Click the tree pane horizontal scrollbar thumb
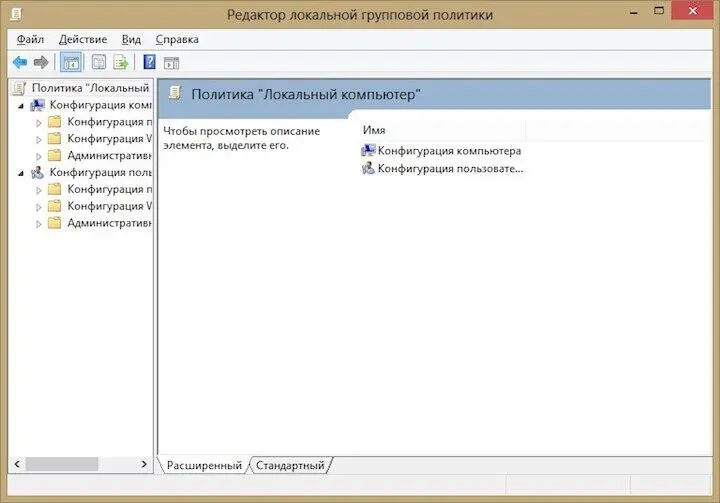This screenshot has width=720, height=503. [62, 464]
